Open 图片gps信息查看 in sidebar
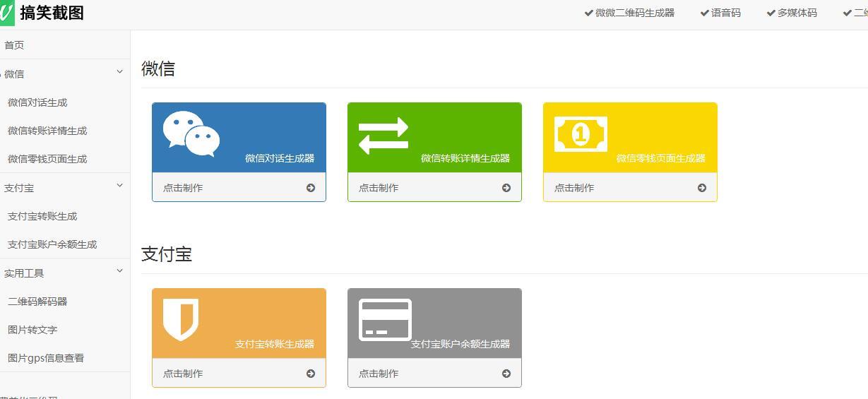The width and height of the screenshot is (868, 399). (x=46, y=358)
